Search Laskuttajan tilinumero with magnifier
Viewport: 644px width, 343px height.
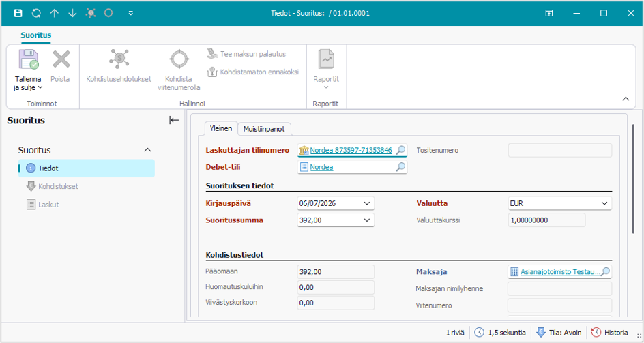pyautogui.click(x=400, y=150)
